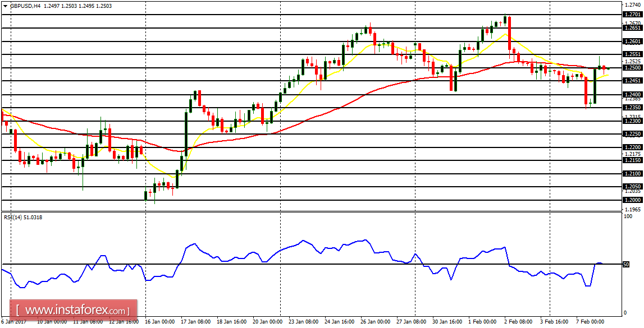The height and width of the screenshot is (328, 644).
Task: Collapse the GBPUSD,H4 chart header triangle
Action: pyautogui.click(x=6, y=6)
